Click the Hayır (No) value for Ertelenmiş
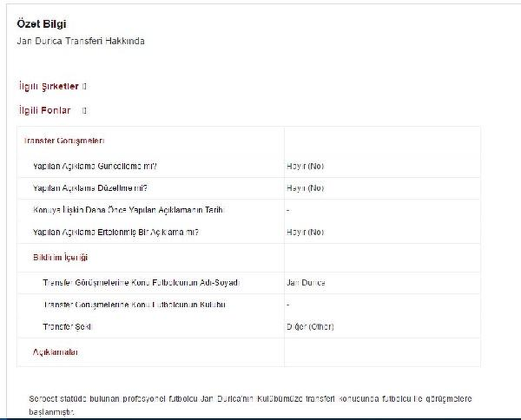The image size is (521, 420). [305, 232]
